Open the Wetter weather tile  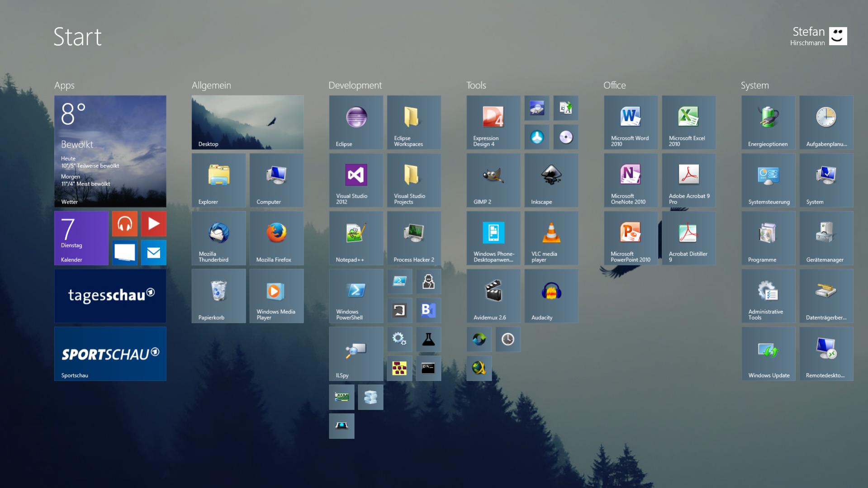(x=110, y=151)
